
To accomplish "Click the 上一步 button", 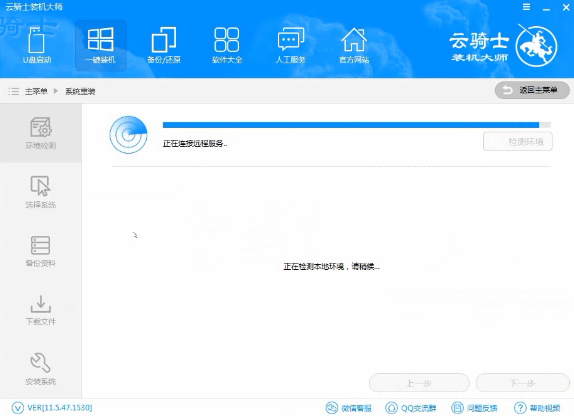I will point(419,383).
